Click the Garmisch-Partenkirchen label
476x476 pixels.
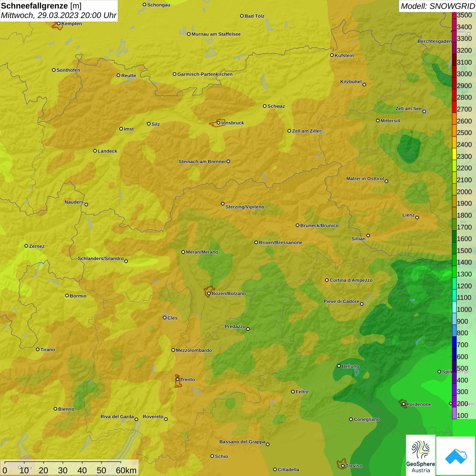205,74
